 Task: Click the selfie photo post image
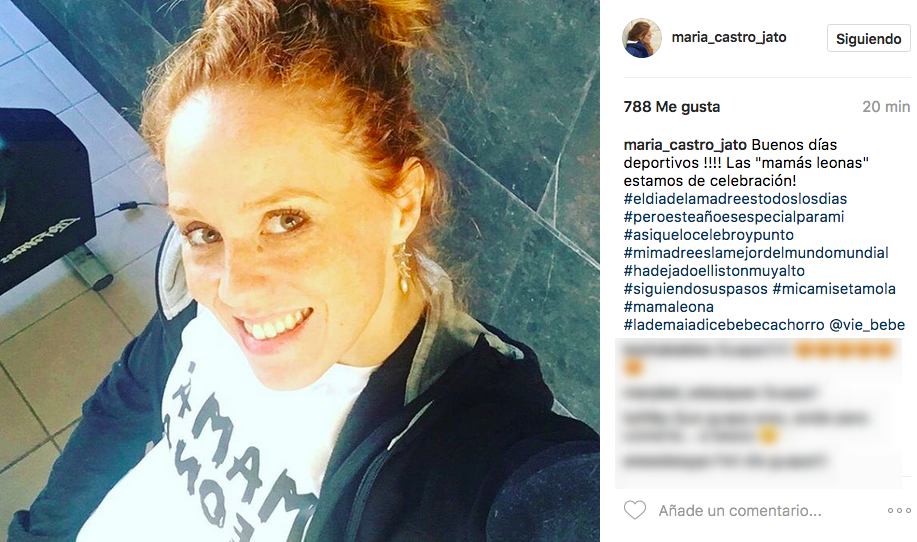point(299,271)
